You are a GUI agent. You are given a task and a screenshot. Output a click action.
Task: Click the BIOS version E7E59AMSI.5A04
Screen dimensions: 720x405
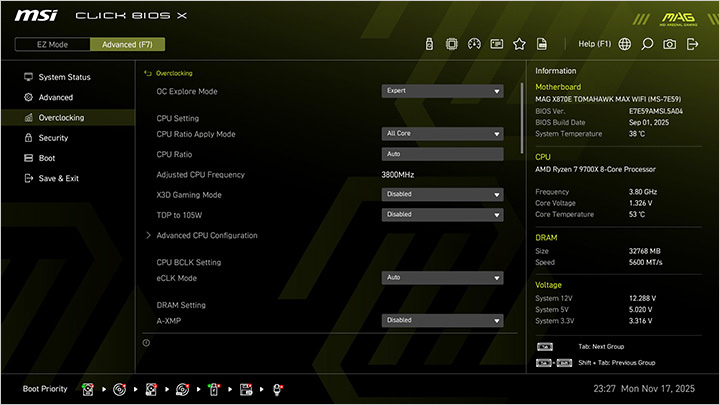click(x=656, y=111)
